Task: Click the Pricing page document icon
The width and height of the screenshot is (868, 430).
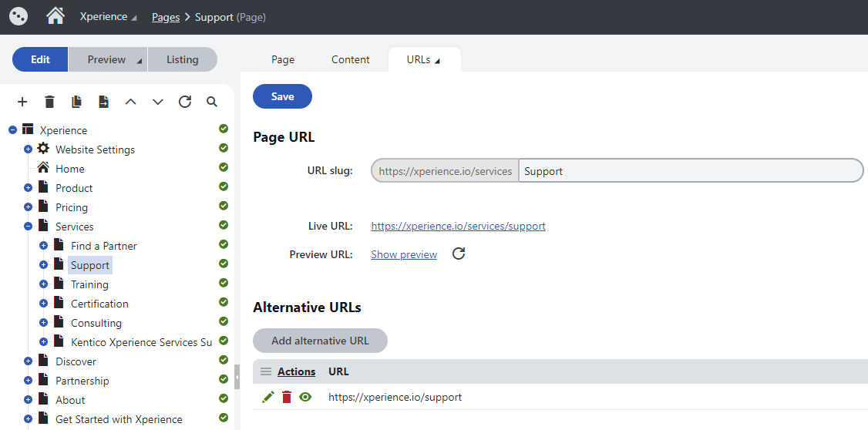Action: [43, 207]
